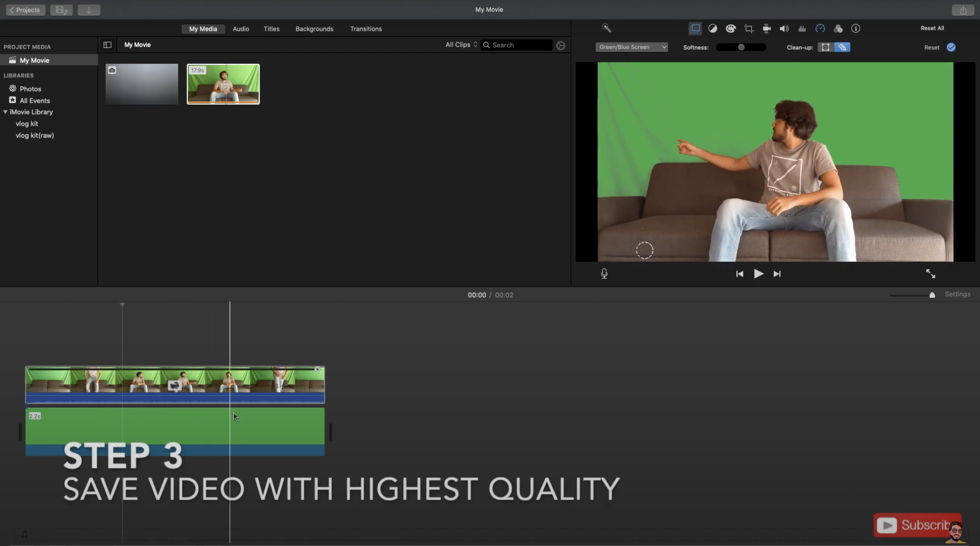980x546 pixels.
Task: Toggle libraries sidebar visibility icon
Action: click(x=107, y=45)
